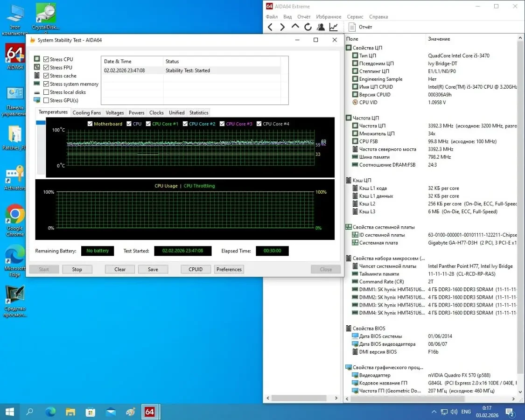525x420 pixels.
Task: Open the Clocks tab
Action: coord(156,112)
